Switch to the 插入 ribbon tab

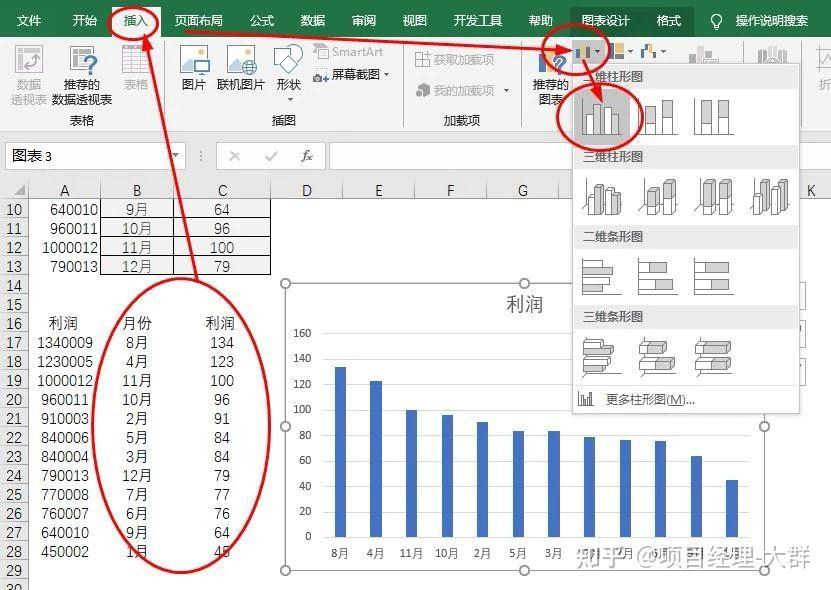135,21
